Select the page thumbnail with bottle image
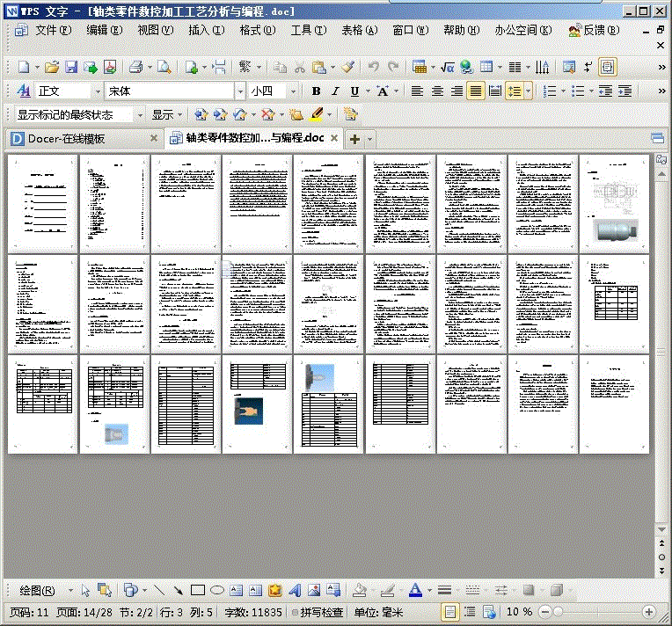672x626 pixels. (614, 203)
